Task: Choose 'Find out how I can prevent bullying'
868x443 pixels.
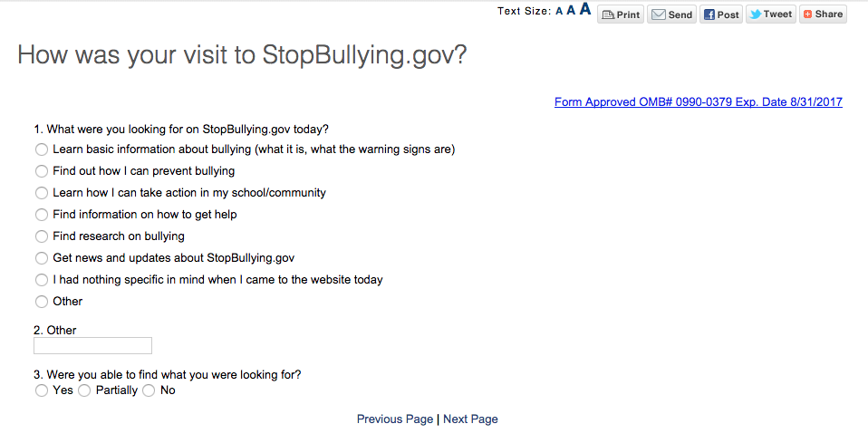Action: tap(42, 171)
